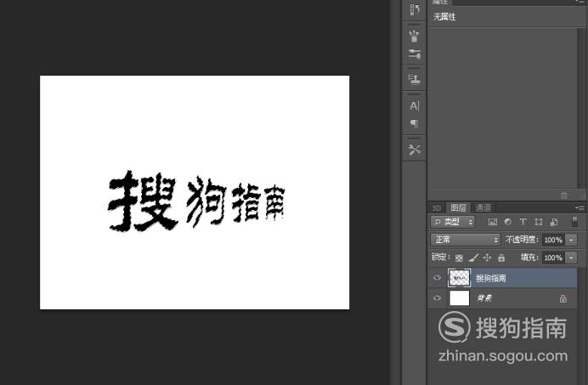Open the 填充 slider arrow
Image resolution: width=588 pixels, height=385 pixels.
click(571, 258)
